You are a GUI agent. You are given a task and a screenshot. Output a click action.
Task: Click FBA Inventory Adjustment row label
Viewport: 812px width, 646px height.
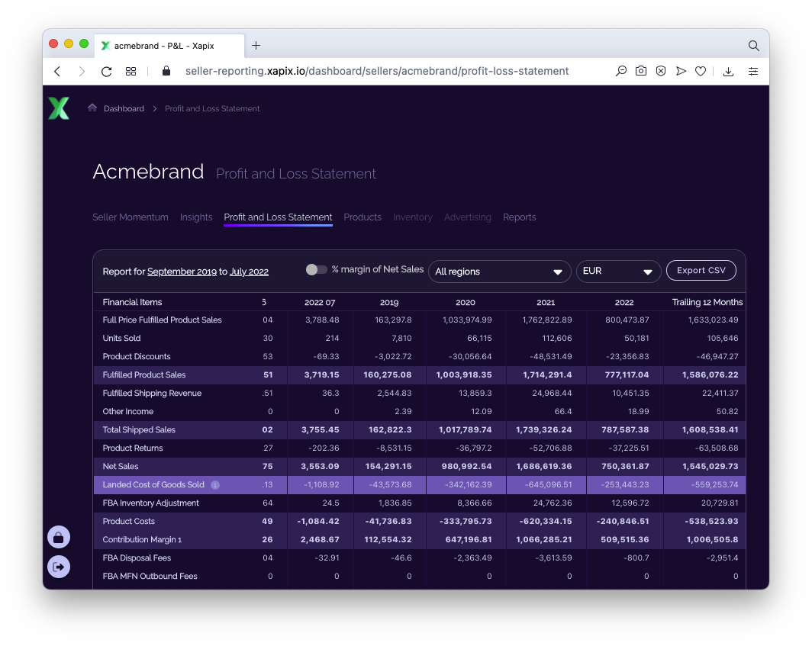[x=150, y=503]
